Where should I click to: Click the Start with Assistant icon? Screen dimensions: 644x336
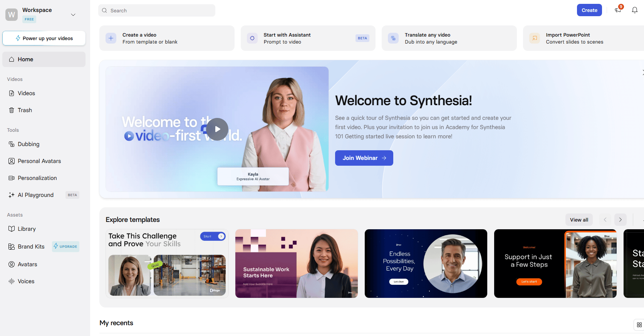click(252, 38)
